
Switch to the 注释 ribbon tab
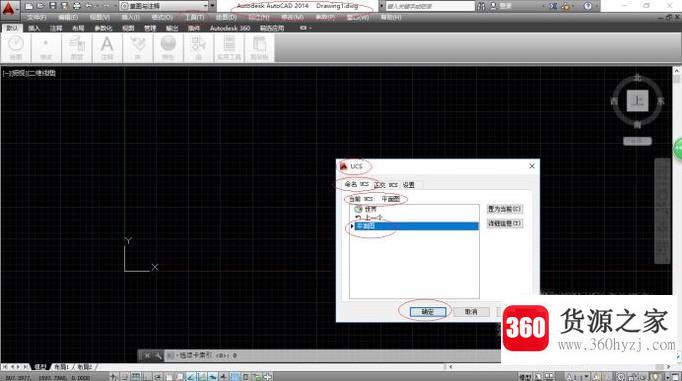click(x=56, y=28)
